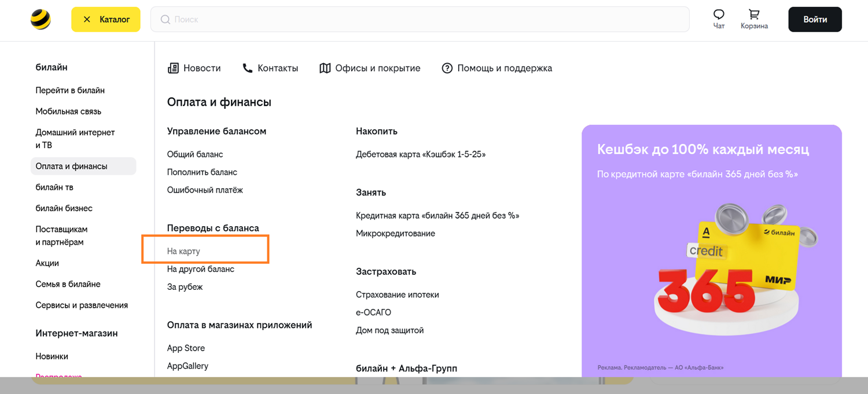868x394 pixels.
Task: Select билайн тв in sidebar
Action: pyautogui.click(x=54, y=187)
